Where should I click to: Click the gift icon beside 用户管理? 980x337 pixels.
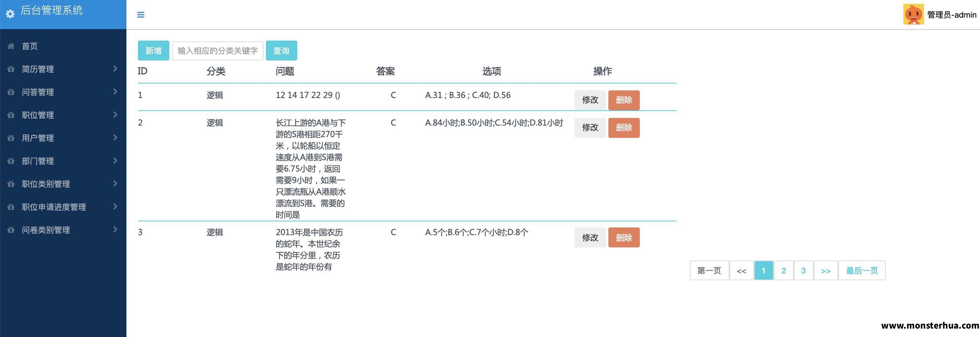(x=11, y=138)
